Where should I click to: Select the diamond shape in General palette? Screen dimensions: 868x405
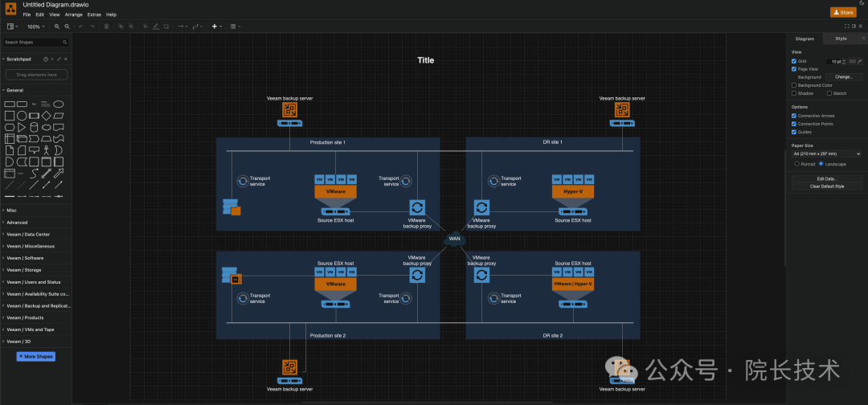pos(46,116)
